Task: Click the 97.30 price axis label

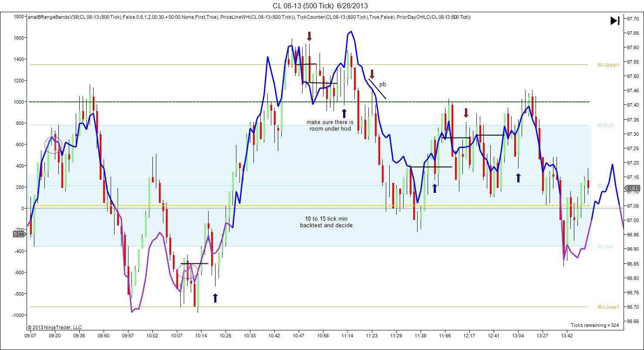Action: (x=632, y=134)
